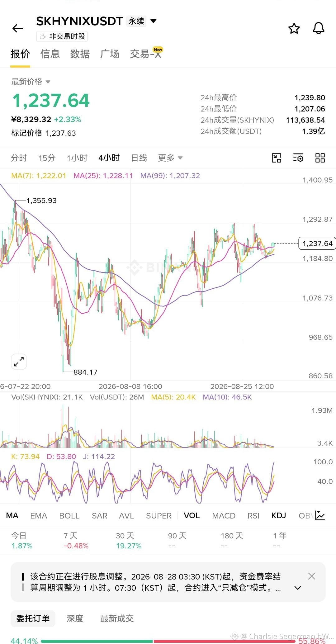Screen dimensions: 336x644
Task: Open price alert bell icon
Action: (x=318, y=28)
